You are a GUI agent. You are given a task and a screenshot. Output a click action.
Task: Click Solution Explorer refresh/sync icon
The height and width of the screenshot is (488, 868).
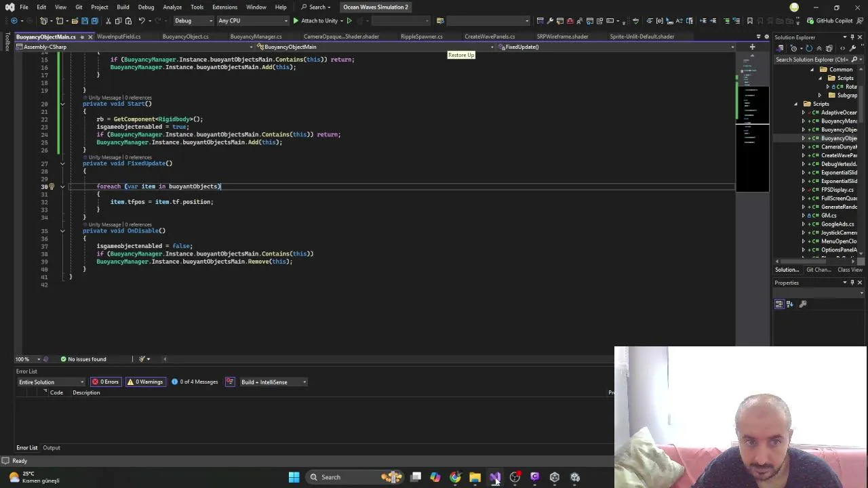(x=809, y=48)
